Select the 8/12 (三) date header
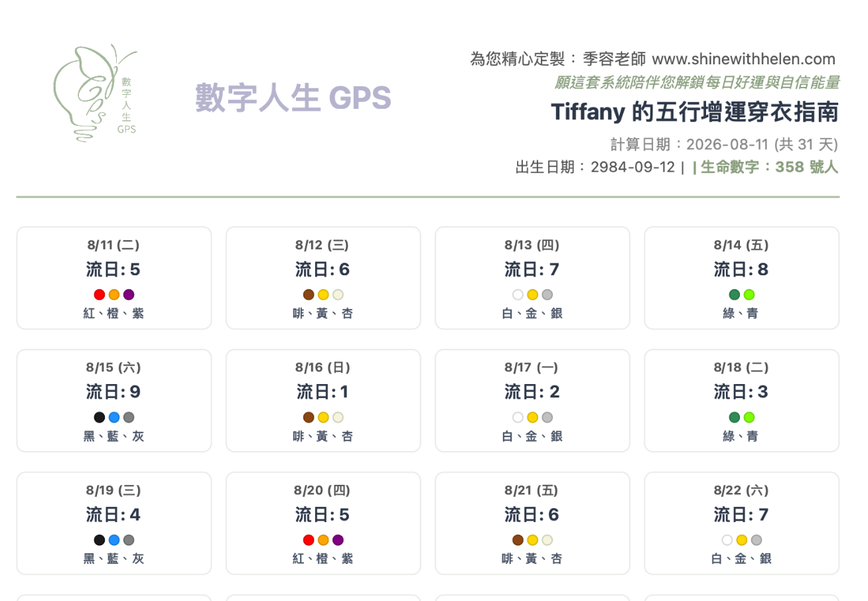Screen dimensions: 868x601 pos(323,245)
